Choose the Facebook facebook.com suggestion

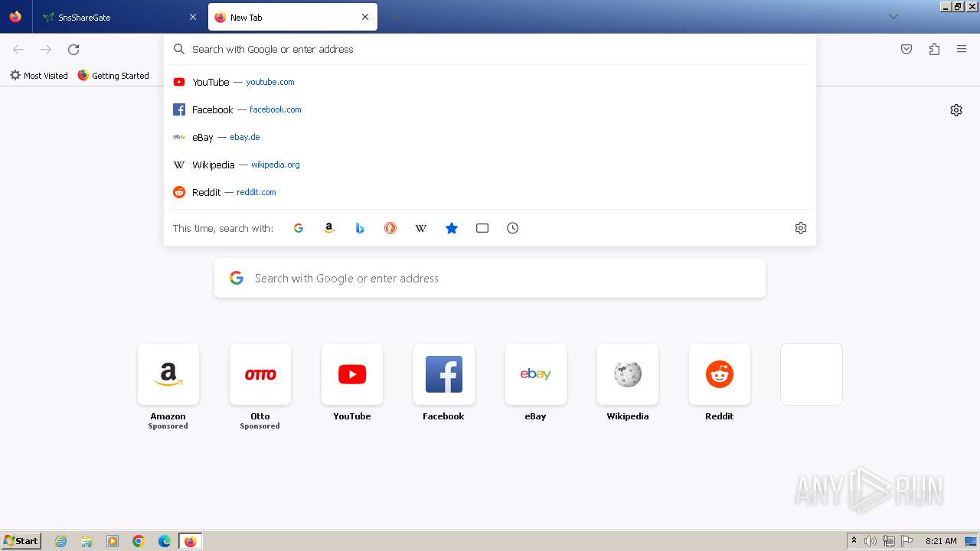point(490,109)
